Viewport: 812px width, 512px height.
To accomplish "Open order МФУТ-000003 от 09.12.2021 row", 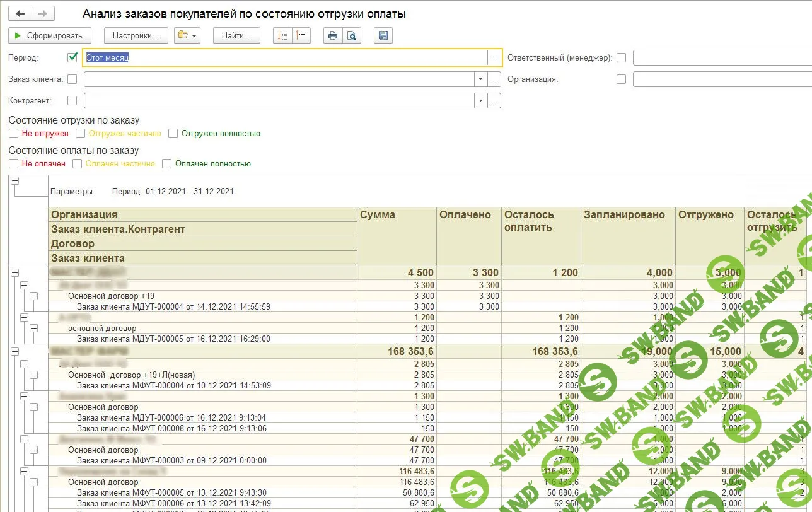I will [171, 460].
